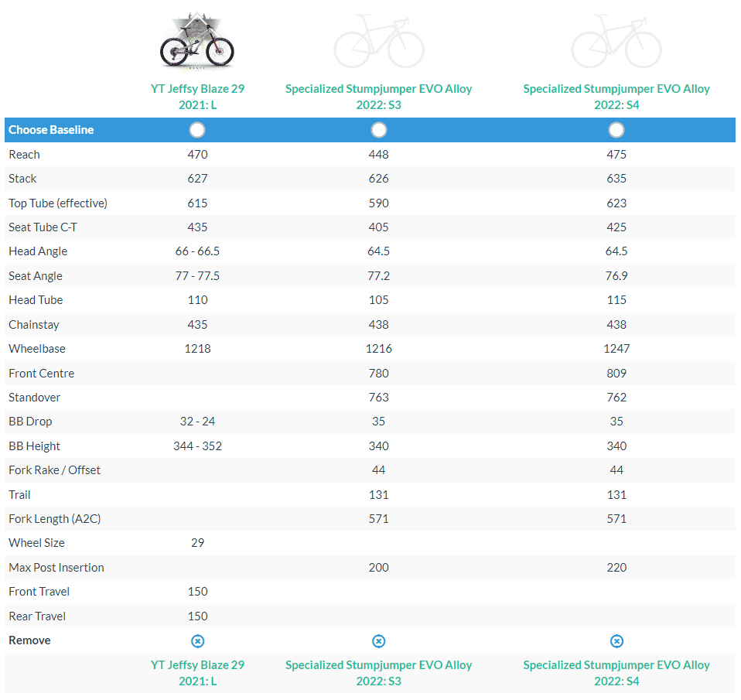Remove Stumpjumper EVO Alloy S4 column
This screenshot has height=700, width=741.
coord(616,641)
